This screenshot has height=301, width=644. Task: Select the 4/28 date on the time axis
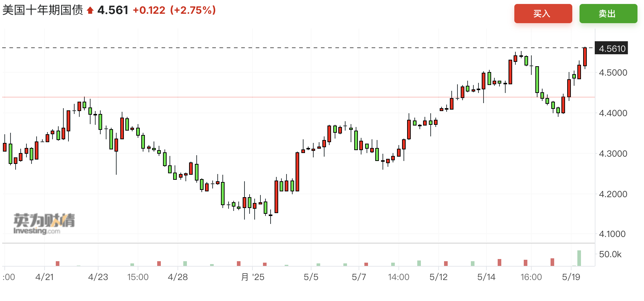(x=178, y=277)
